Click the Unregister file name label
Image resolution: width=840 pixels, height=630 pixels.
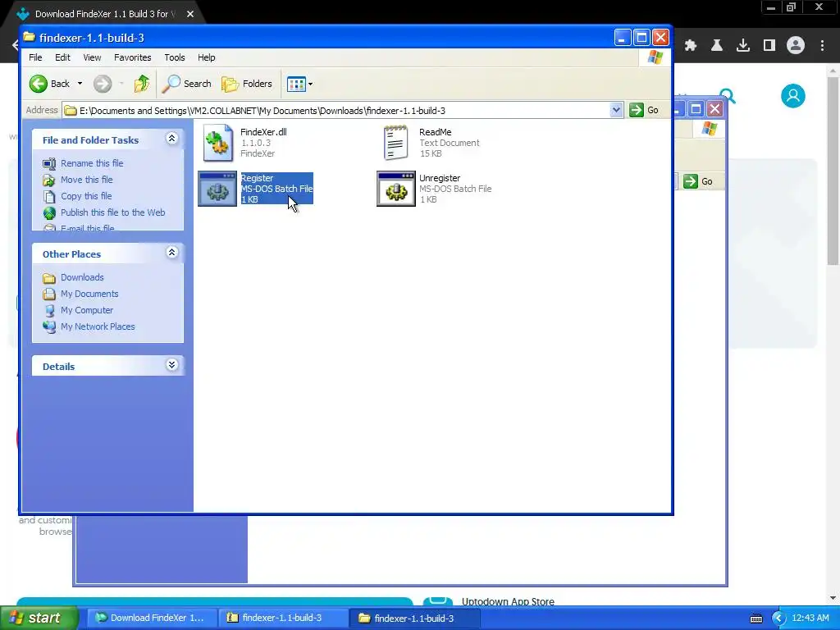point(440,178)
